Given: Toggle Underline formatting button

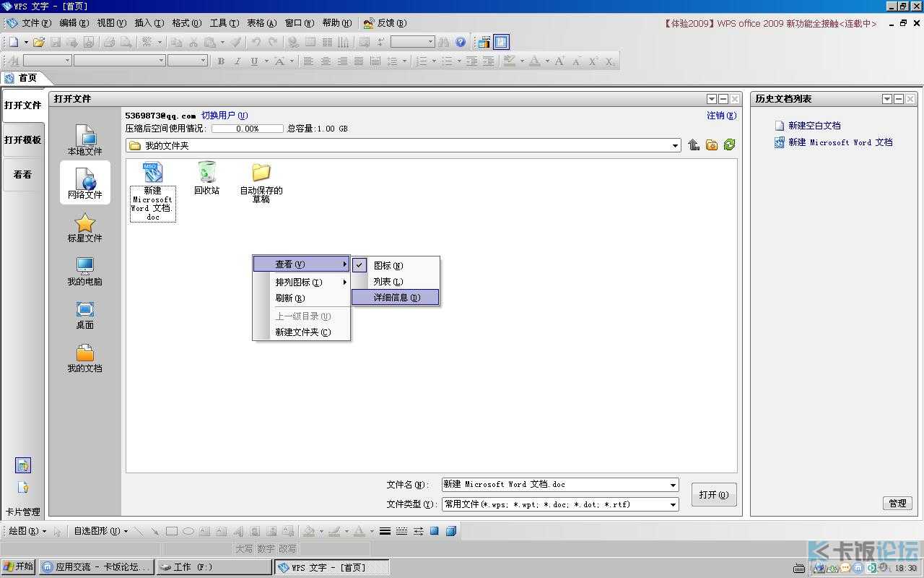Looking at the screenshot, I should pyautogui.click(x=254, y=61).
